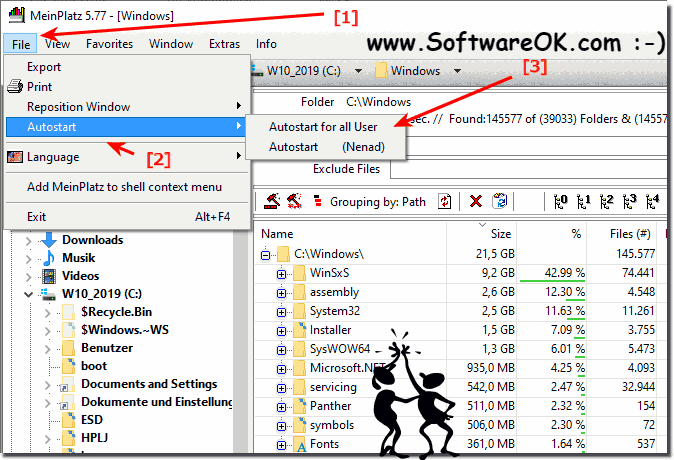This screenshot has width=674, height=460.
Task: Sort by the % column header
Action: click(552, 234)
